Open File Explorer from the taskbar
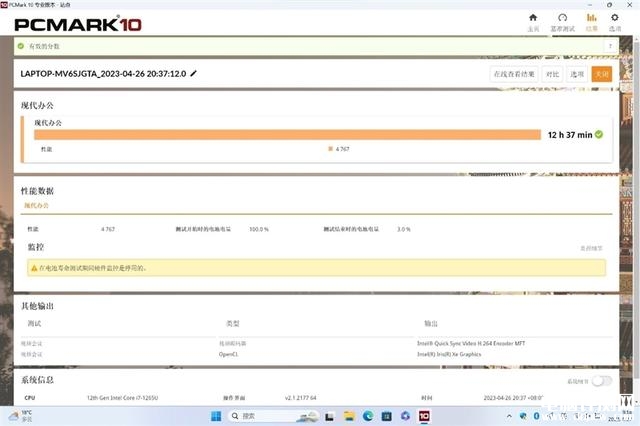The height and width of the screenshot is (426, 640). [349, 416]
